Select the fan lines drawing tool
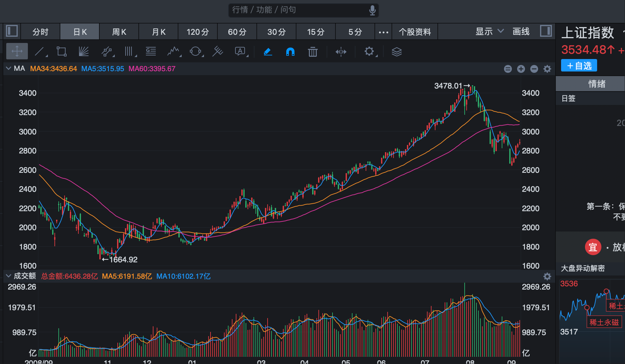Image resolution: width=625 pixels, height=364 pixels. 84,51
